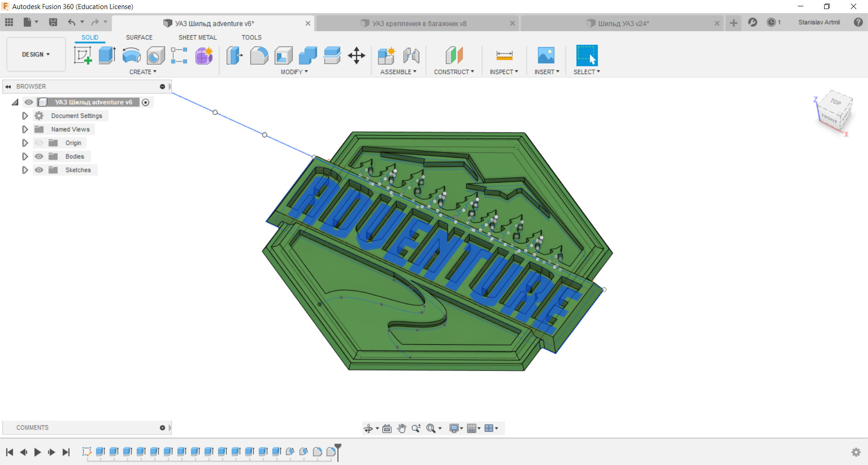Activate the Move/Copy tool

[356, 56]
